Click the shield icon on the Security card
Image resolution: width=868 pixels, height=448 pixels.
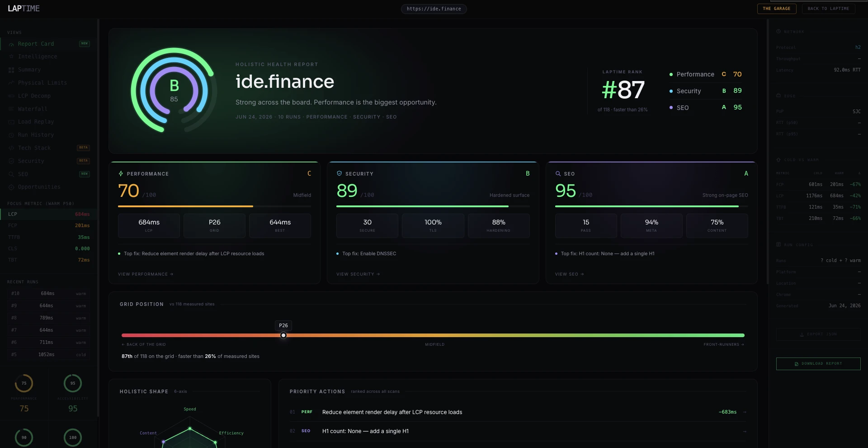(339, 173)
